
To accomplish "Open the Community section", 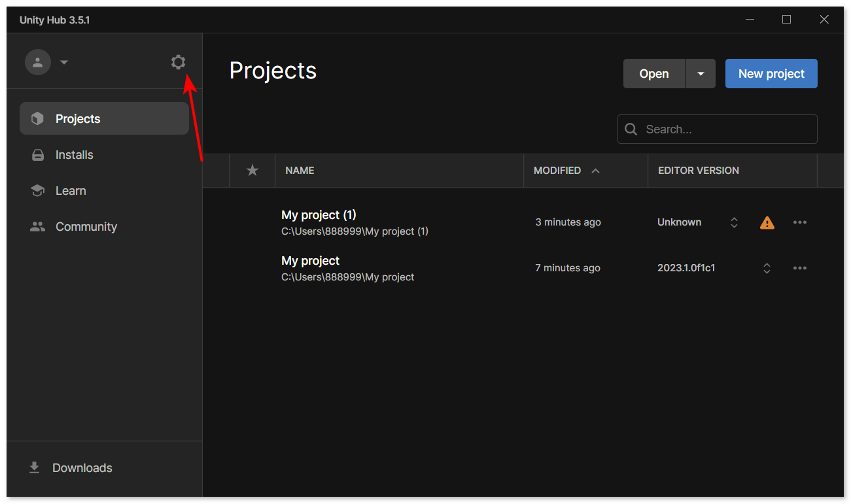I will click(104, 227).
